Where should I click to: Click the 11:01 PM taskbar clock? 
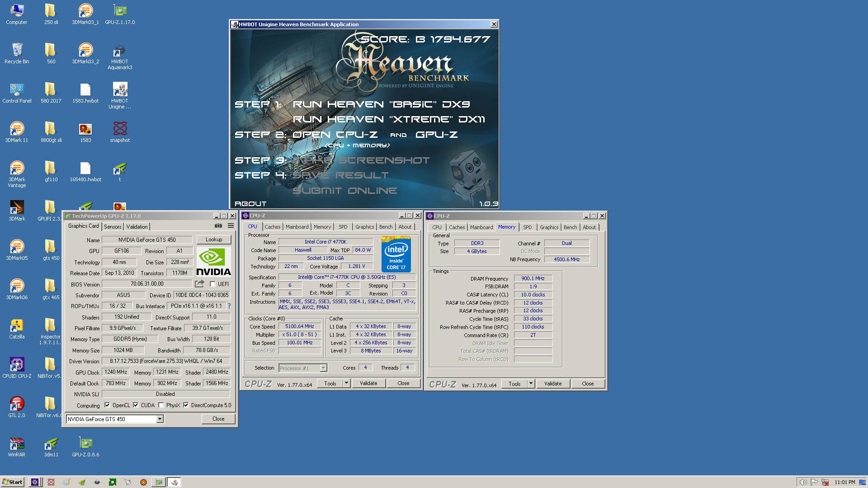tap(844, 482)
